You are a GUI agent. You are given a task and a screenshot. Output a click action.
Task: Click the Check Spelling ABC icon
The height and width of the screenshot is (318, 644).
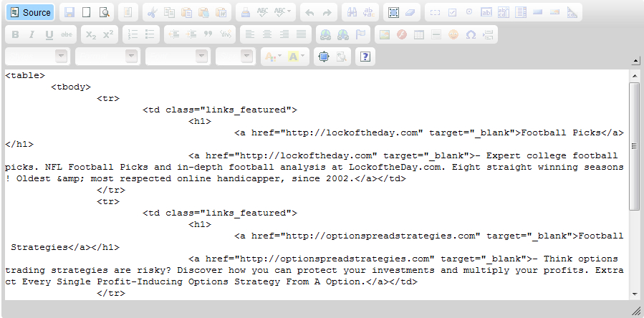pos(262,13)
